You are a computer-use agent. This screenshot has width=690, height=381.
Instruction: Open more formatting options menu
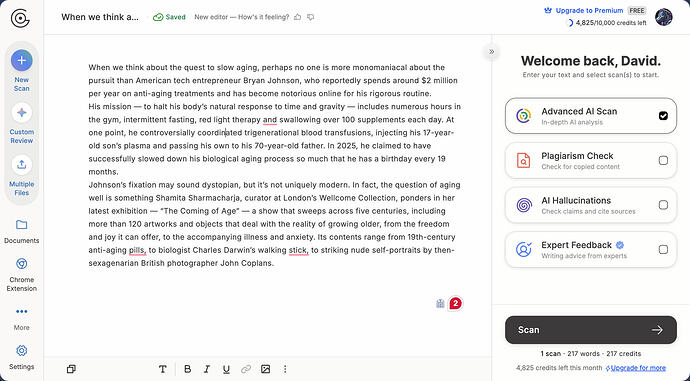pyautogui.click(x=285, y=369)
